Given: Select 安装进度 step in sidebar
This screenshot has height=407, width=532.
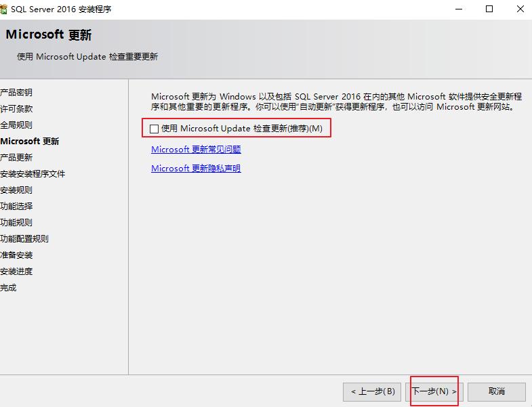Looking at the screenshot, I should [16, 272].
